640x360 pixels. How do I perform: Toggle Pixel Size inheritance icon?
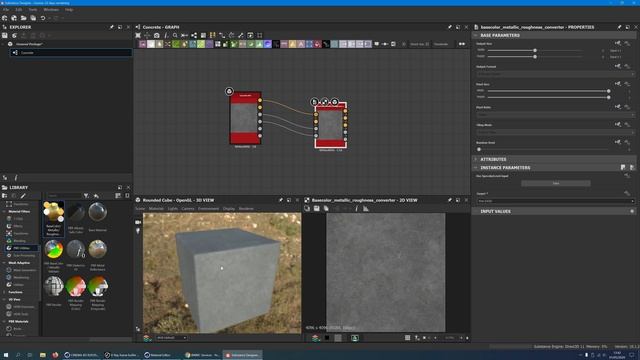618,84
